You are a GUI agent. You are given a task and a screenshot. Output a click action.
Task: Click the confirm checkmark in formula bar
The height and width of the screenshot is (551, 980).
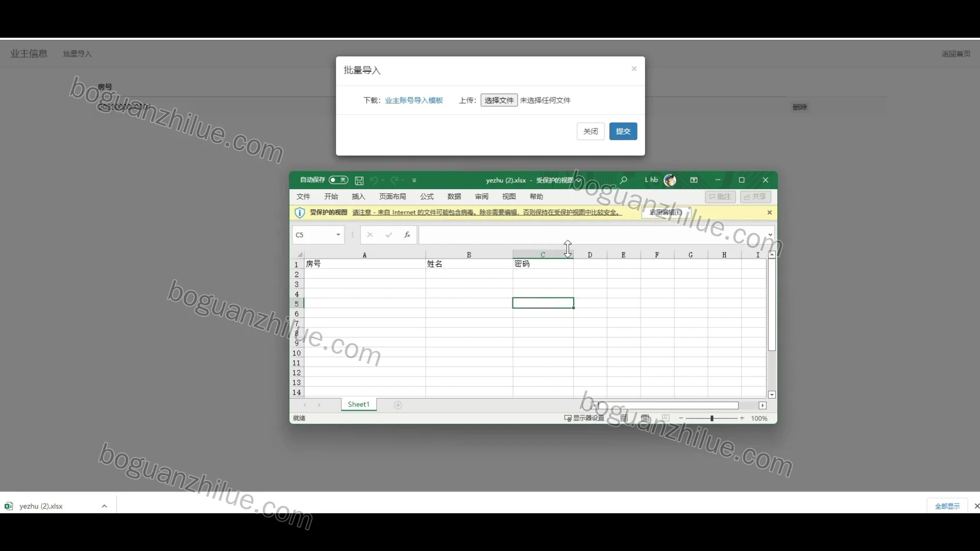389,235
